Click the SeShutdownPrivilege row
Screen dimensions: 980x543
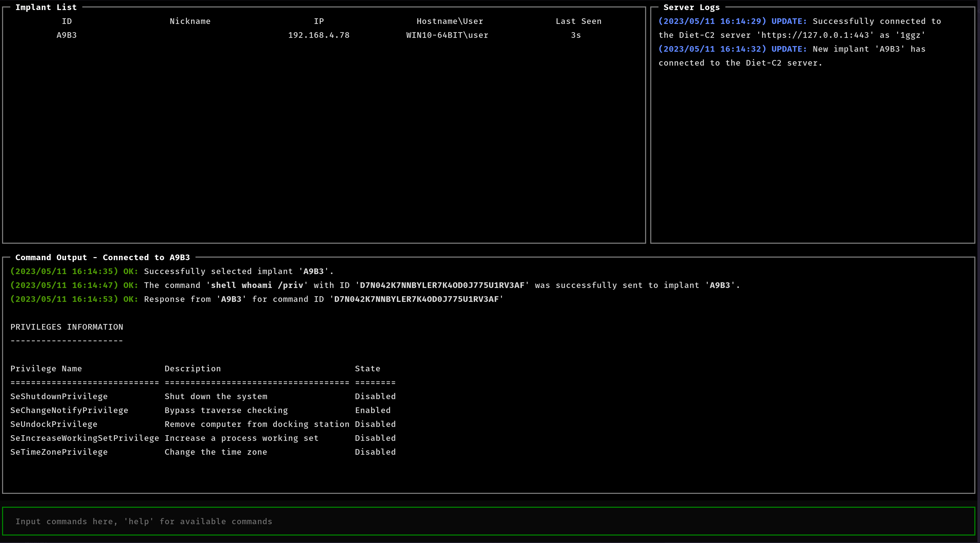tap(59, 397)
